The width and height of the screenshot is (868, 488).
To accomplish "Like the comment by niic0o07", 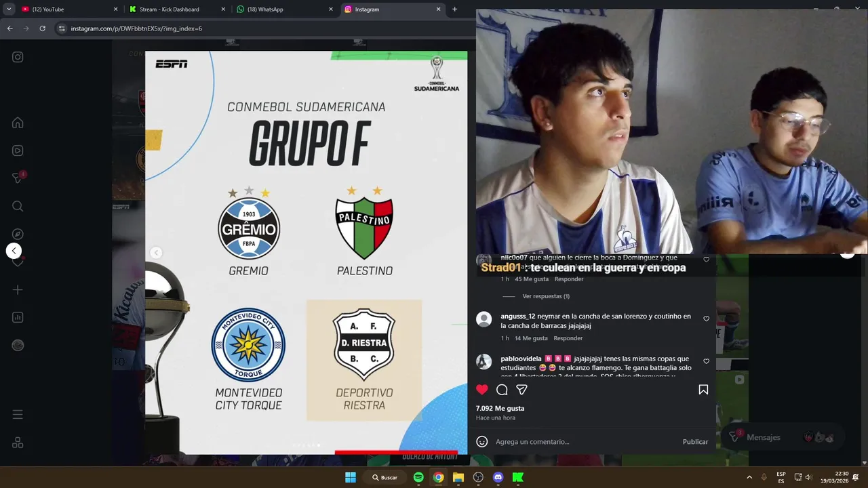I will pos(706,260).
